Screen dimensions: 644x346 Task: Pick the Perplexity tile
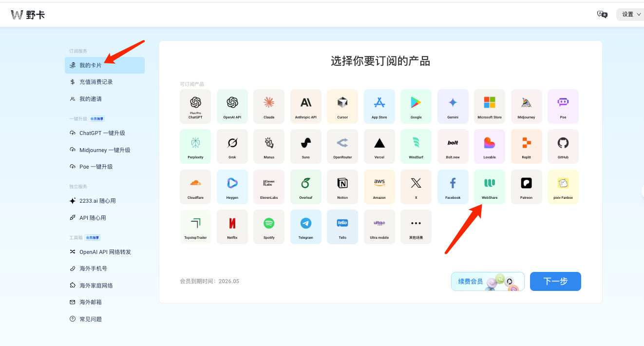pyautogui.click(x=195, y=146)
